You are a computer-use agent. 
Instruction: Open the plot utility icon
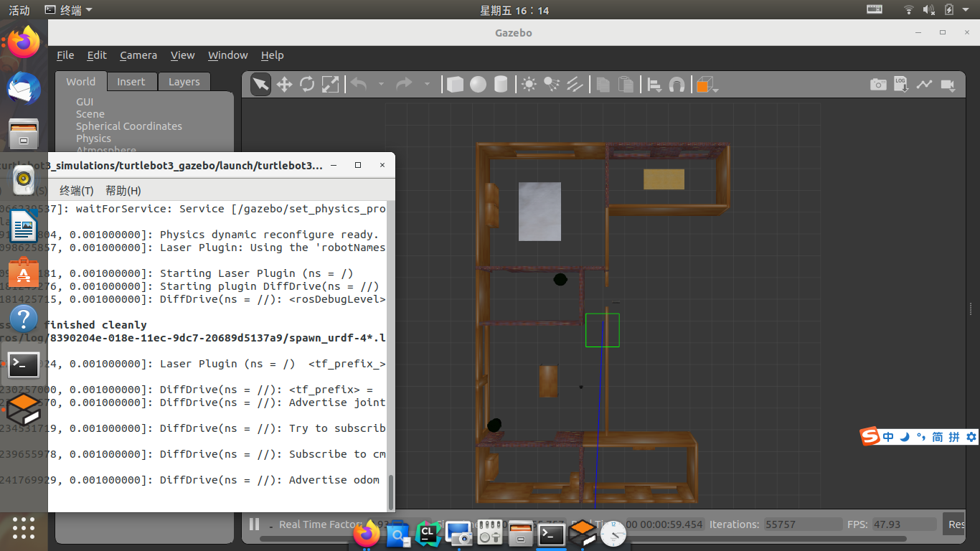(x=924, y=84)
